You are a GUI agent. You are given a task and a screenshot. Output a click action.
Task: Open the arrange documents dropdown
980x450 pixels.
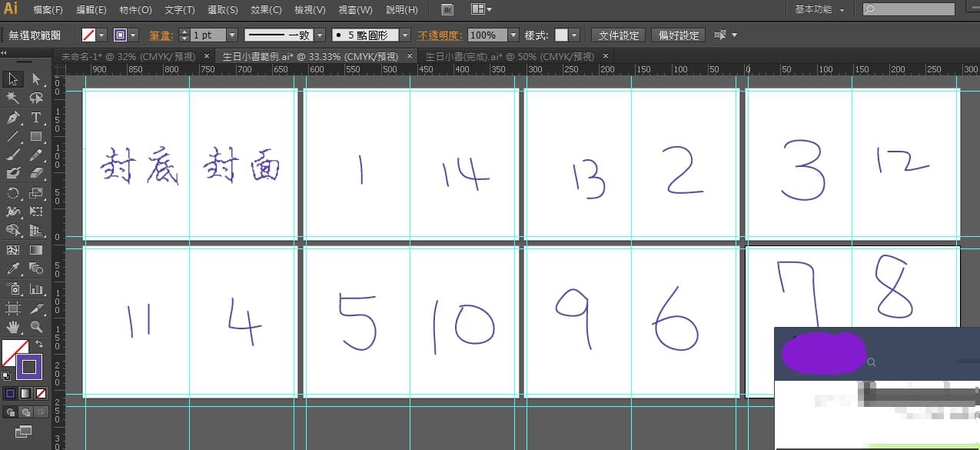[x=481, y=10]
